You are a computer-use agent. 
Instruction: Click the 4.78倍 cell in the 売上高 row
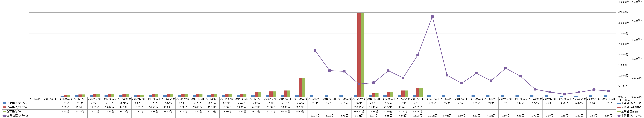pos(564,103)
